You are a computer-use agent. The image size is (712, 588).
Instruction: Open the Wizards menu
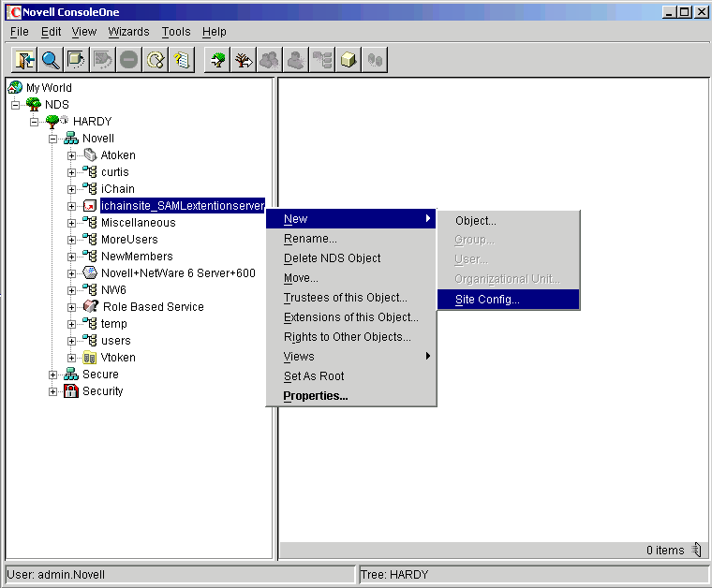click(128, 31)
